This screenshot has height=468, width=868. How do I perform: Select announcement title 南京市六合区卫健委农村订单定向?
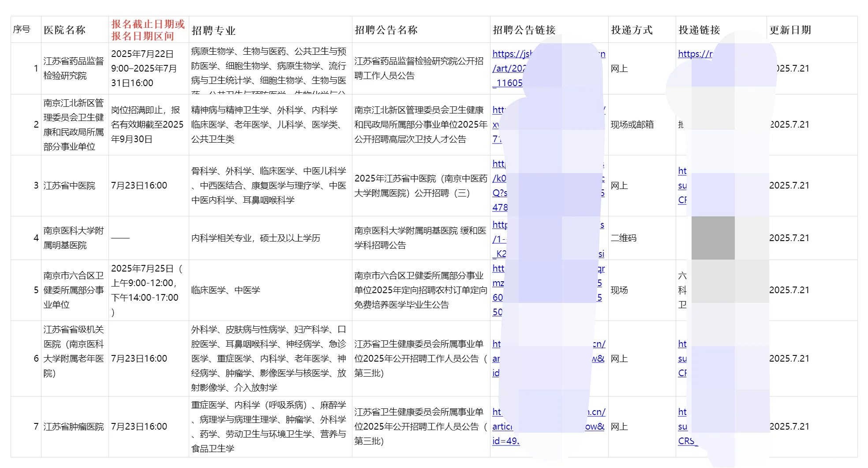coord(421,290)
